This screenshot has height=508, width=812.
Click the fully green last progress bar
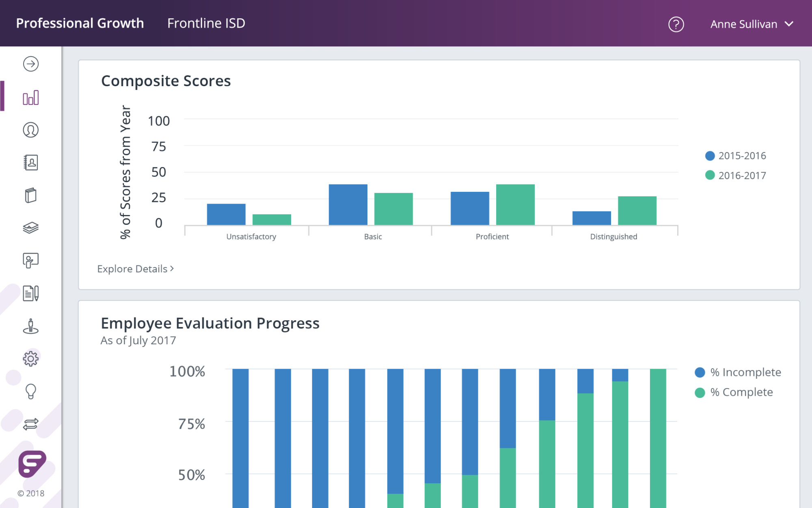click(x=658, y=438)
